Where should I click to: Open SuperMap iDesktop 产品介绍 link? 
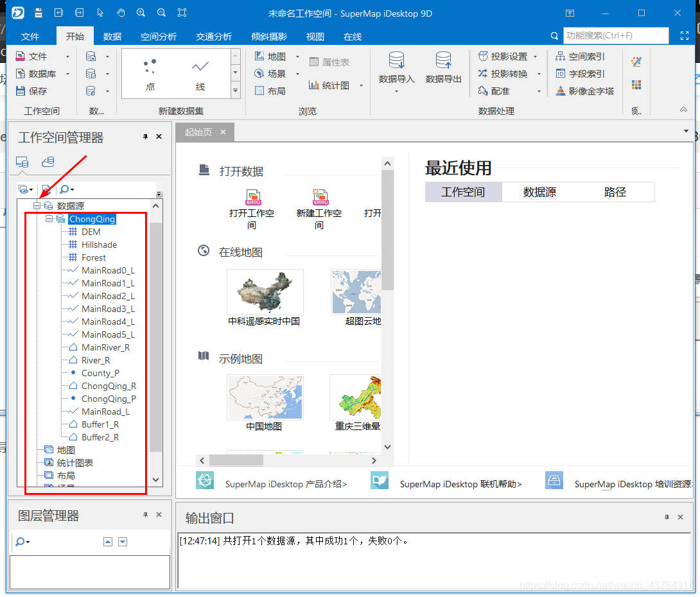[x=286, y=484]
